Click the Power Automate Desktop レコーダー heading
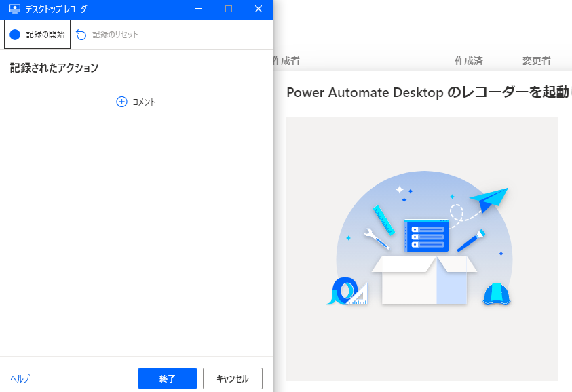The height and width of the screenshot is (392, 572). (x=429, y=92)
